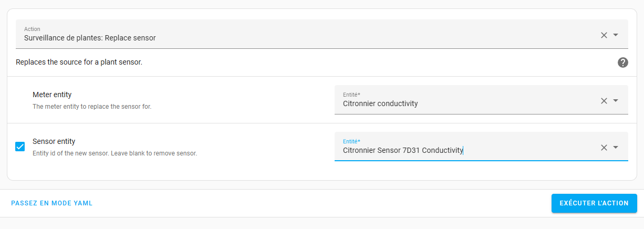The width and height of the screenshot is (644, 229).
Task: Click 'The meter entity to replace' helper text
Action: pyautogui.click(x=92, y=107)
